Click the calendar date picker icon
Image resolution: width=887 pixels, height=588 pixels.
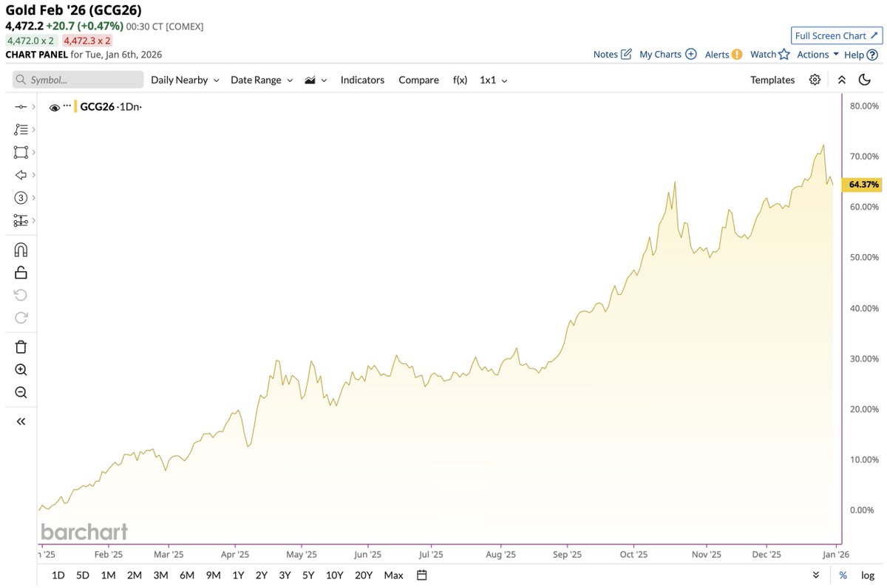tap(421, 575)
